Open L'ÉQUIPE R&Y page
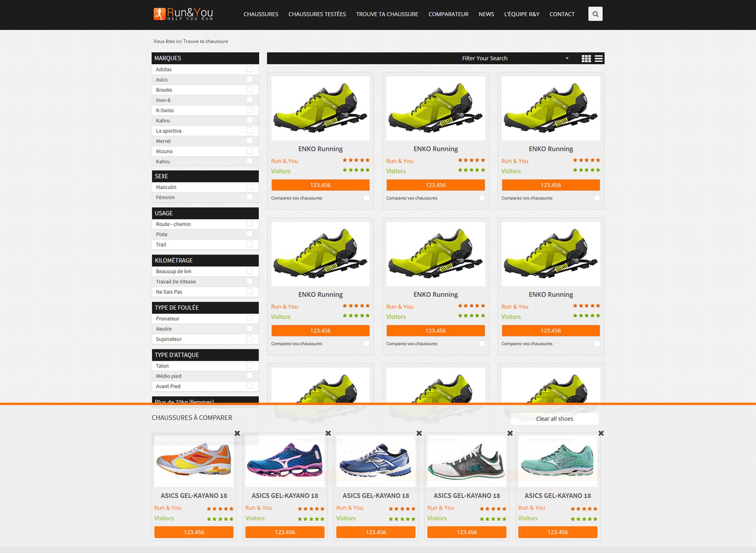The height and width of the screenshot is (553, 756). click(x=522, y=14)
